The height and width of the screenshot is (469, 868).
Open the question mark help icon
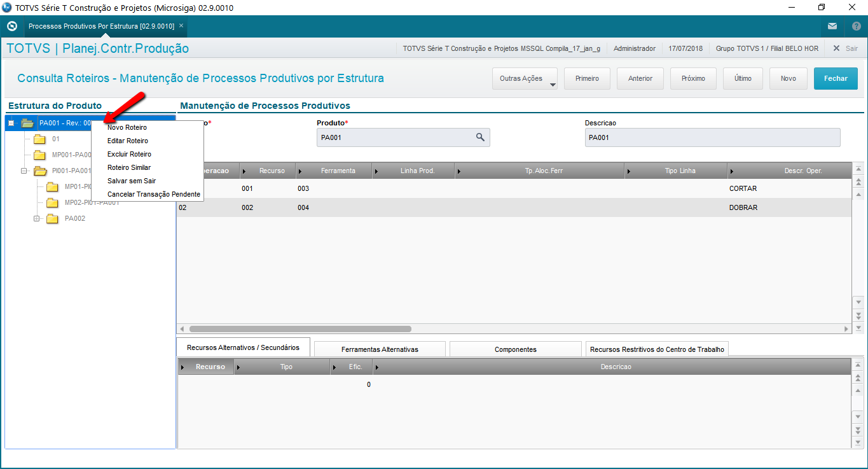856,26
